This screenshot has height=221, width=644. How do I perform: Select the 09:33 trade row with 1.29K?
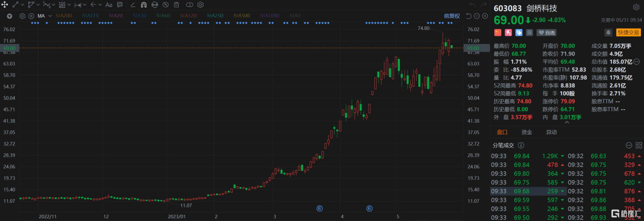(x=528, y=156)
